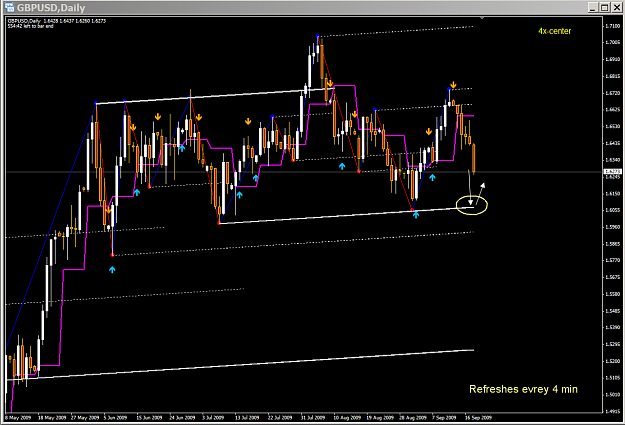625x425 pixels.
Task: Click the 1.7100 price scale label
Action: click(613, 26)
